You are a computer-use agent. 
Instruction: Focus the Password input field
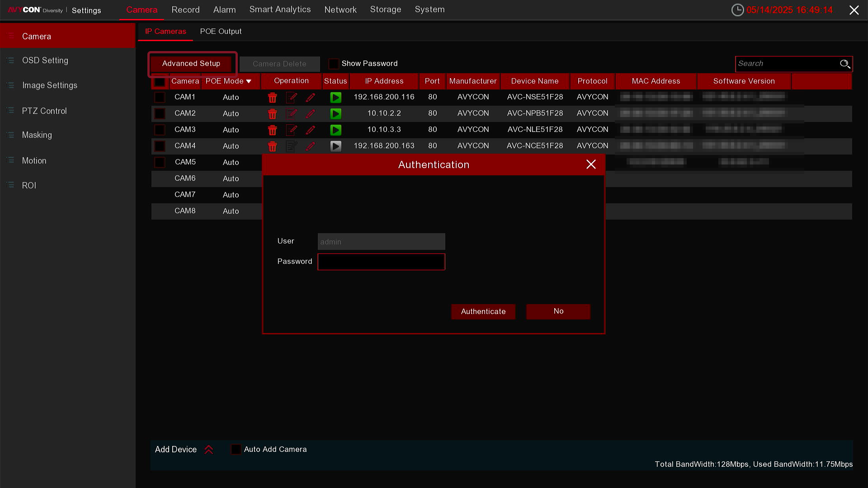381,262
